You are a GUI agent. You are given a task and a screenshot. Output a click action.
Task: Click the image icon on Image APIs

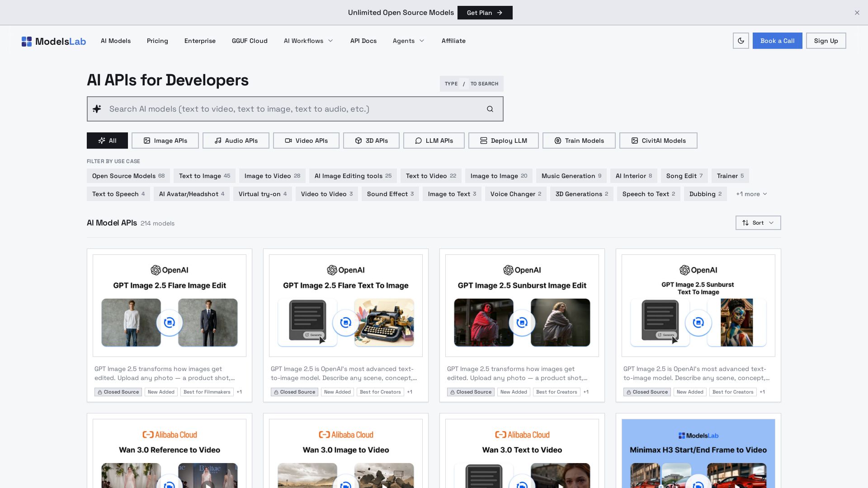[x=147, y=141]
